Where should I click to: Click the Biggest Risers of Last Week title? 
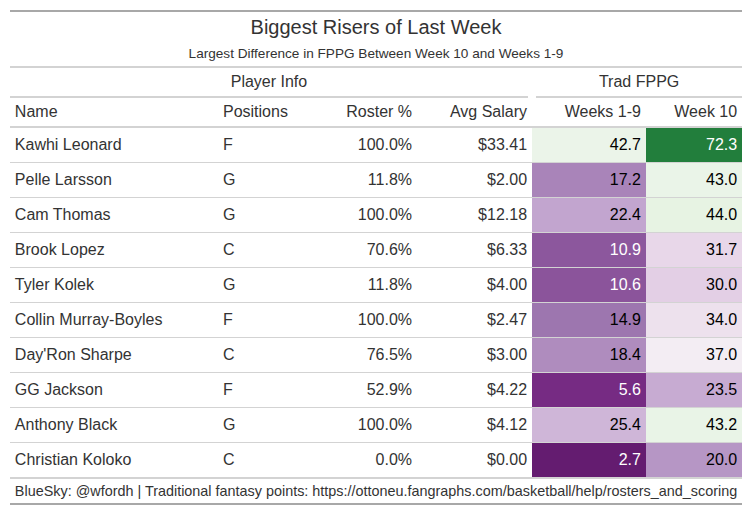376,27
